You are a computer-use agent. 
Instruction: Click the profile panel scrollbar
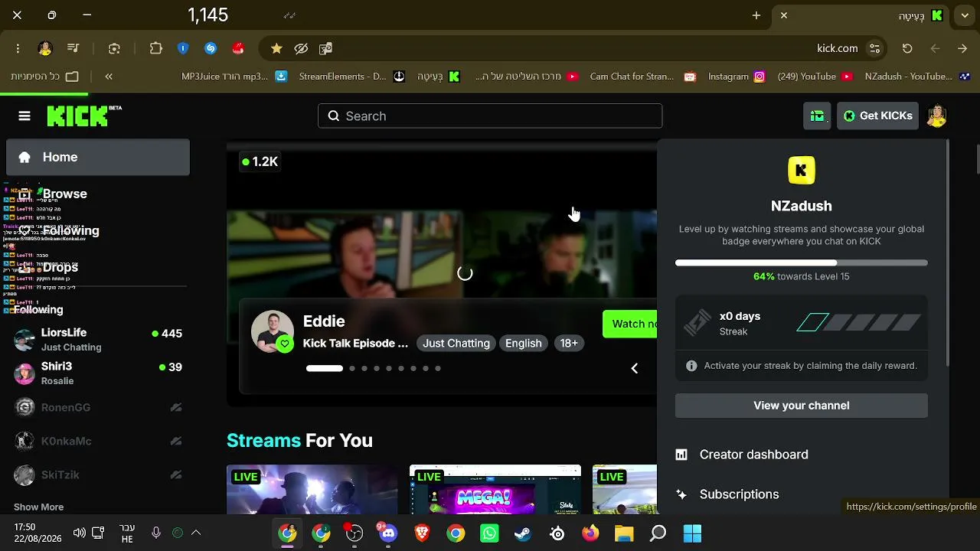pyautogui.click(x=947, y=253)
